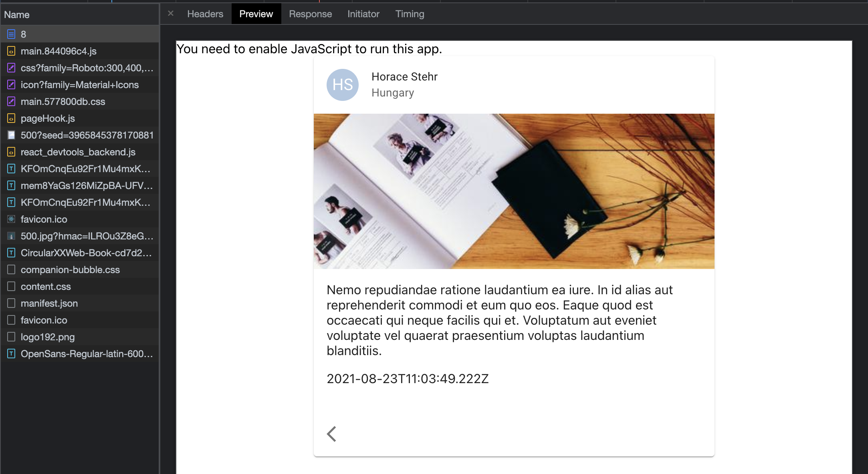
Task: Click the blank icon next to manifest.json
Action: pos(11,303)
